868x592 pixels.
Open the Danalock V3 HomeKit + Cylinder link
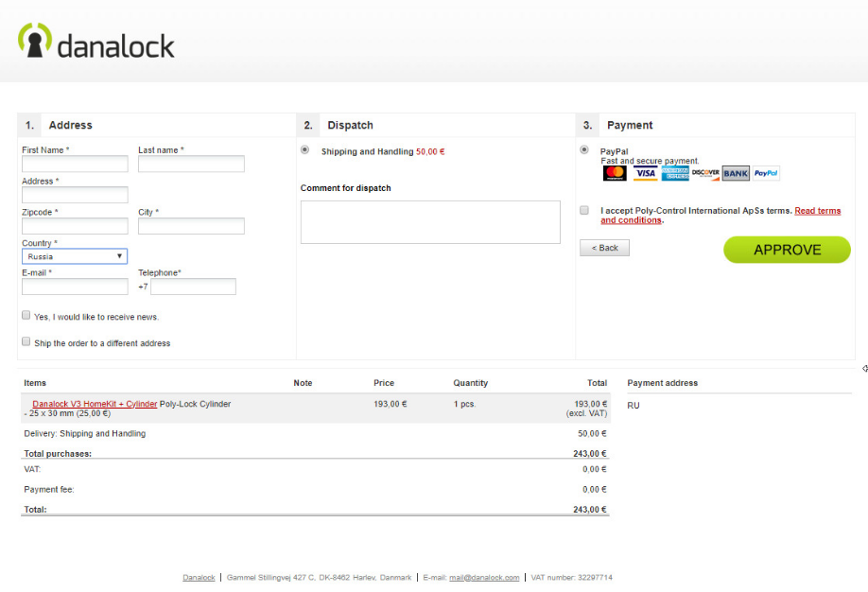[x=95, y=404]
